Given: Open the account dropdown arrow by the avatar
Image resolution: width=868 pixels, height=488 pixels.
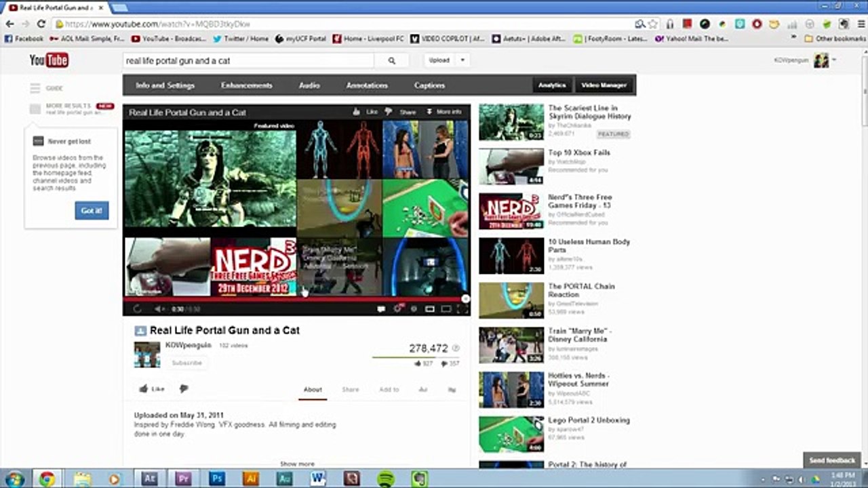Looking at the screenshot, I should [834, 60].
